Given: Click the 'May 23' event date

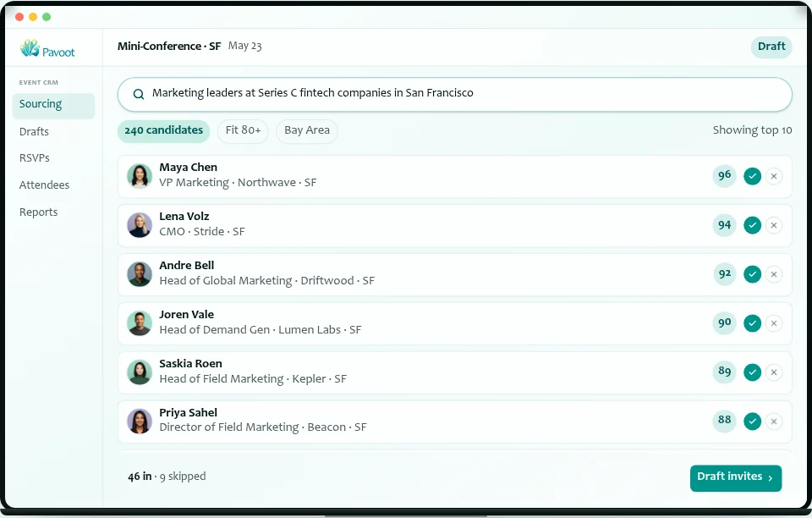Looking at the screenshot, I should 245,46.
